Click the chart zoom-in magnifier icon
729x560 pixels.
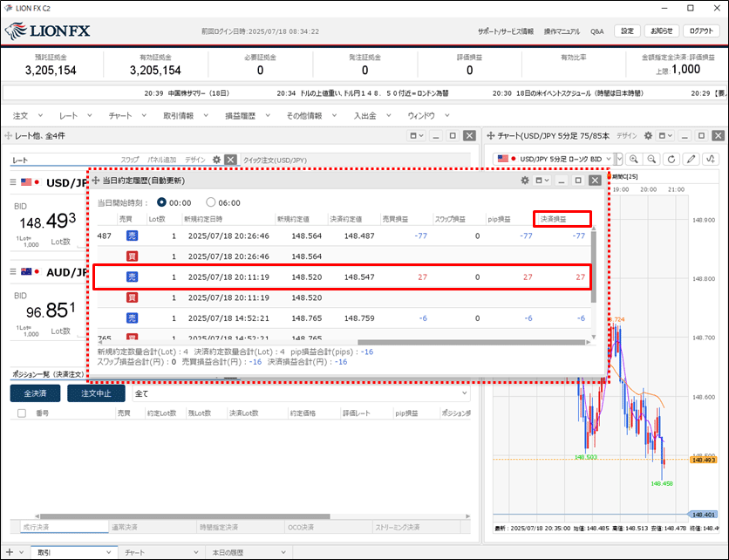[632, 159]
